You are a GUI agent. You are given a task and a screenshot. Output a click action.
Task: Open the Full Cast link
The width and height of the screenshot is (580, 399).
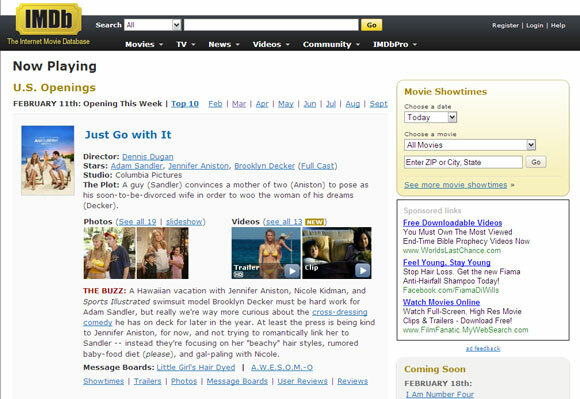point(318,166)
